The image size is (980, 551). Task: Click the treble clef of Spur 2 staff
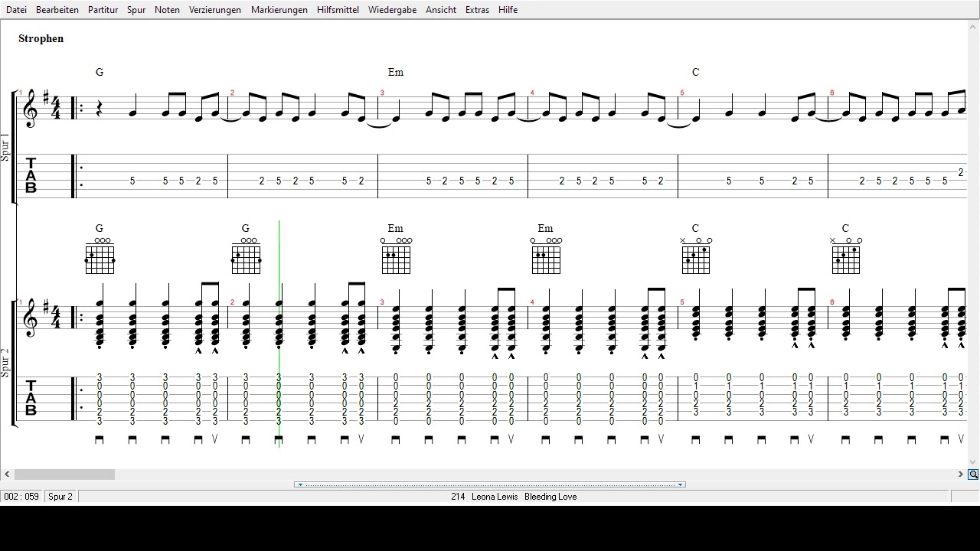(31, 317)
